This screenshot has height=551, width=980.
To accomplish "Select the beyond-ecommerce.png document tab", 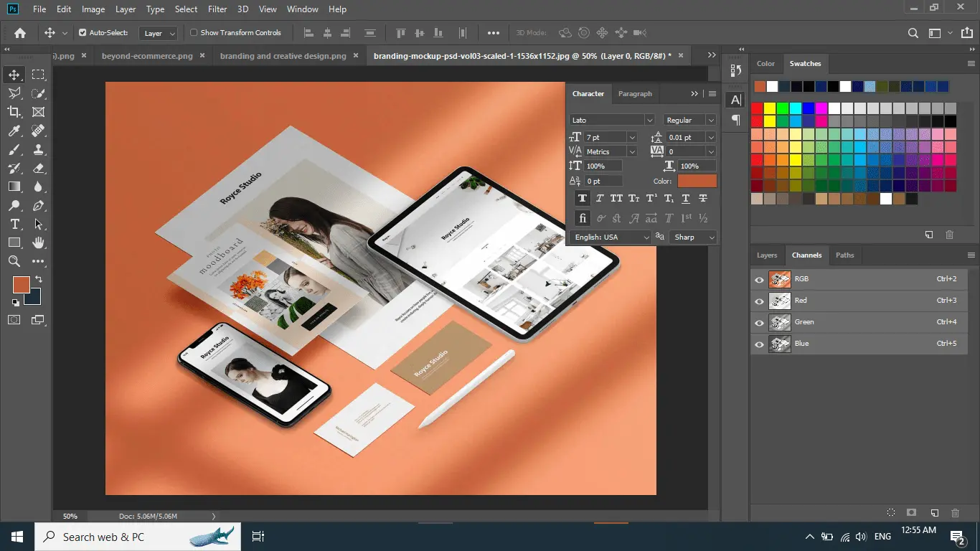I will pyautogui.click(x=146, y=55).
